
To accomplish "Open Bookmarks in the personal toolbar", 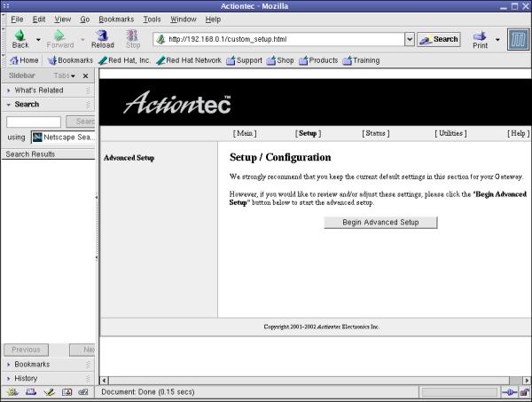I will [x=70, y=60].
